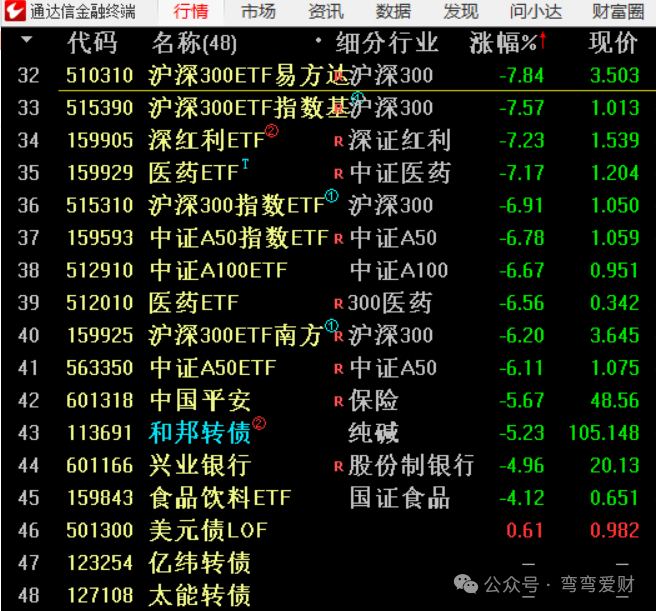Open the 资讯 tab

coord(325,12)
